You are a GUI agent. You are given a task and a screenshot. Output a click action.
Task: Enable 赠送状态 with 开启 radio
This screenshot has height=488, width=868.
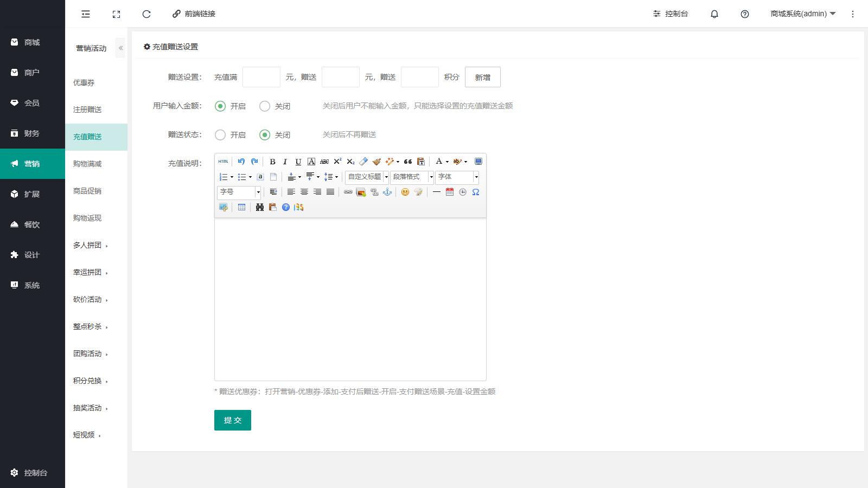(x=220, y=135)
